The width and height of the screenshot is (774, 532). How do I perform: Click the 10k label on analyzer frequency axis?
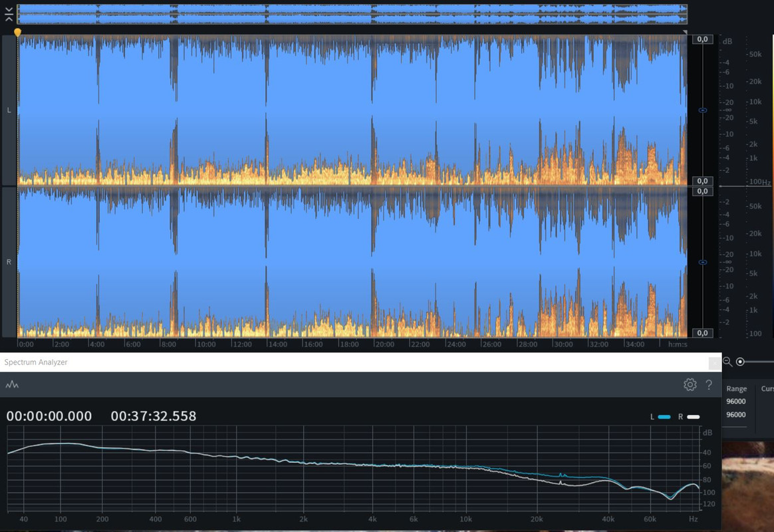[x=465, y=519]
